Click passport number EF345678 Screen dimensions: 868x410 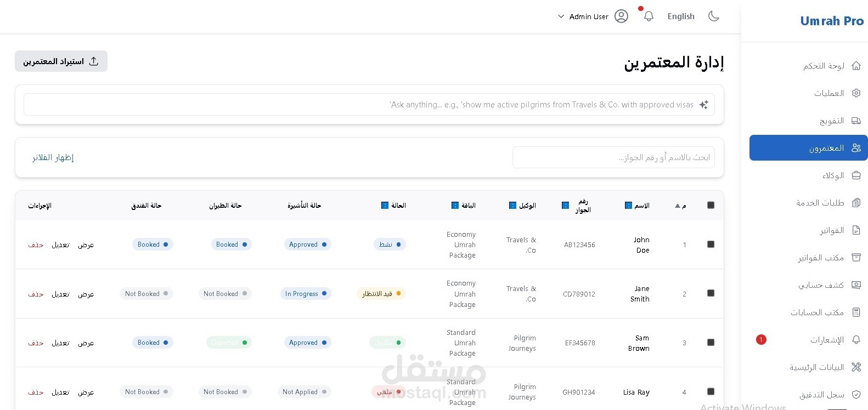580,343
